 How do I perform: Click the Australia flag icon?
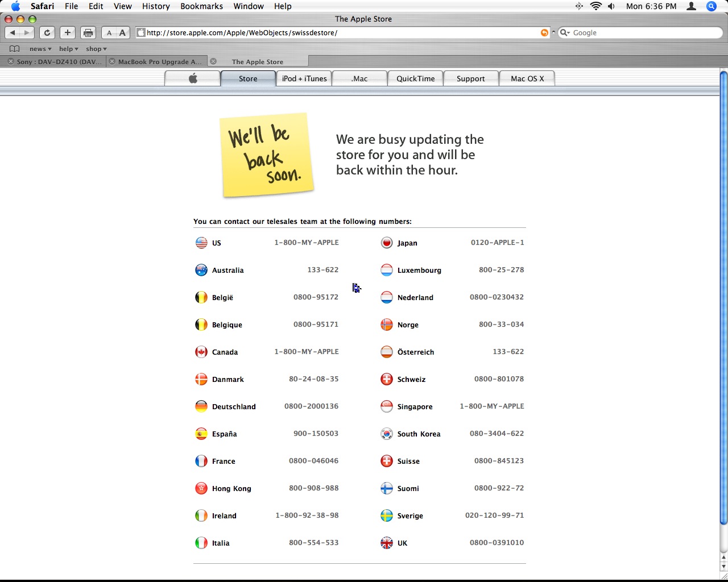(x=201, y=270)
